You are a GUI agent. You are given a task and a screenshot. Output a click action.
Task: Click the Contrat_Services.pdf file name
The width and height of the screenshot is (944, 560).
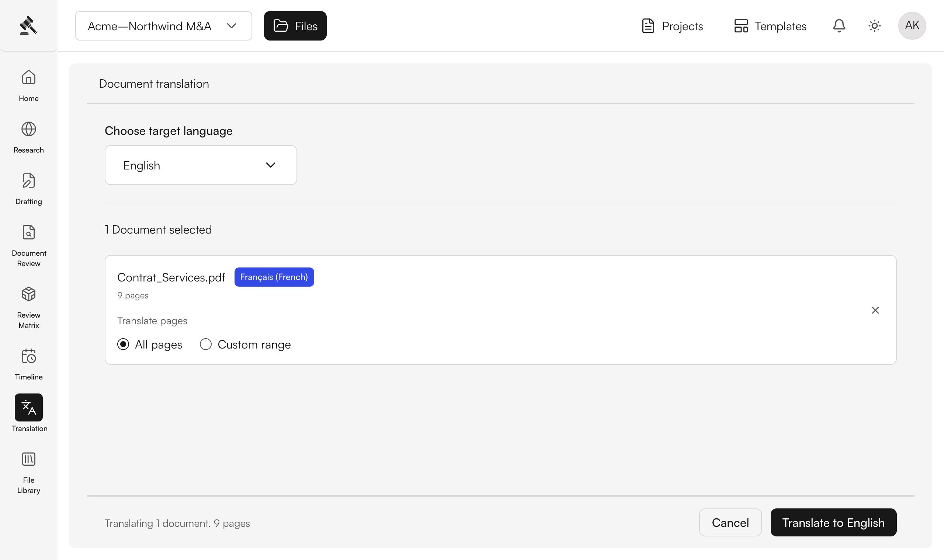pyautogui.click(x=171, y=277)
